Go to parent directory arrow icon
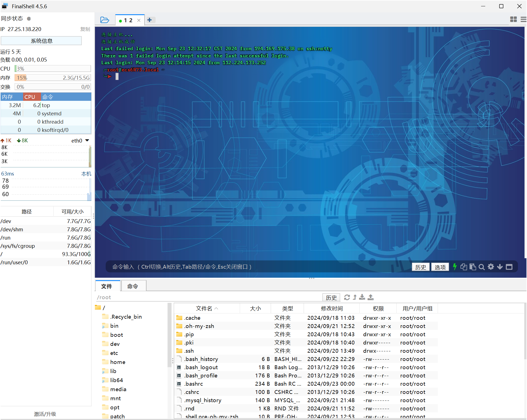This screenshot has width=527, height=420. click(355, 297)
